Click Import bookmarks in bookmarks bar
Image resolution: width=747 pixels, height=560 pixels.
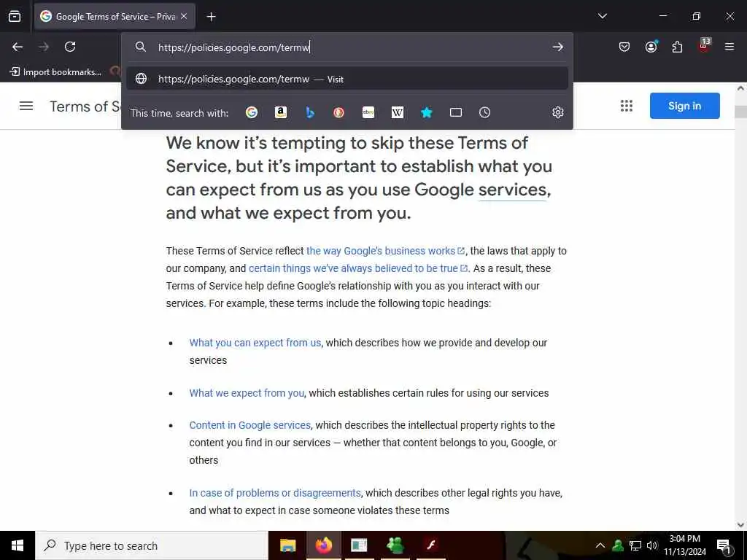click(x=55, y=72)
